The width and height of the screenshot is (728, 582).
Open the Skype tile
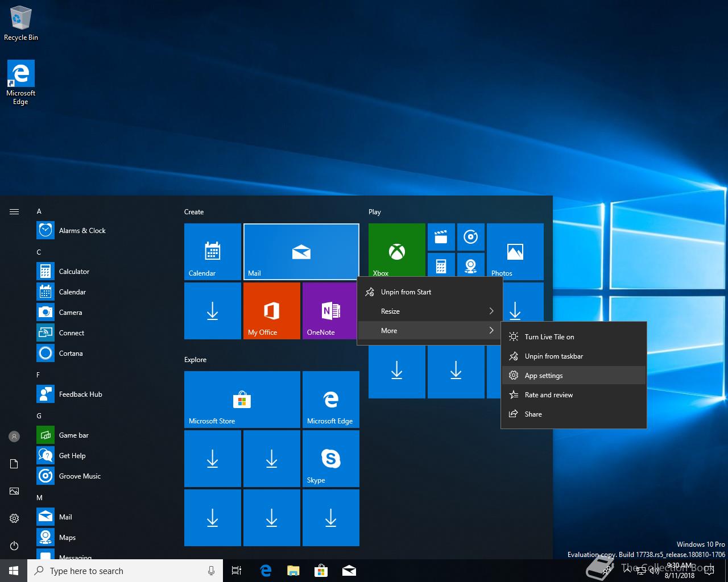point(331,458)
